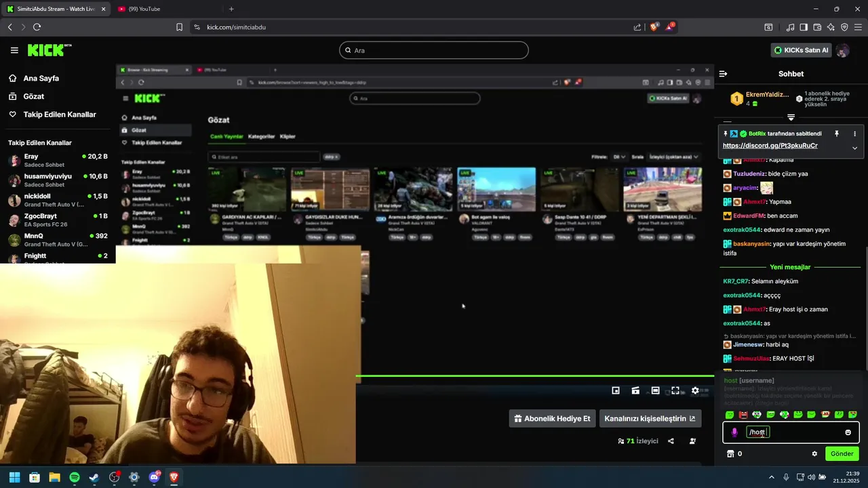Click username Jimenesw in chat
This screenshot has height=488, width=868.
point(747,344)
